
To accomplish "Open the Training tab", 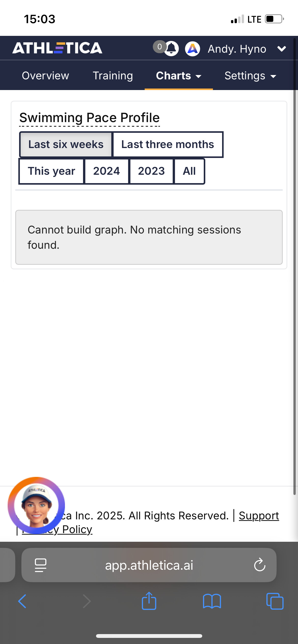I will 113,76.
